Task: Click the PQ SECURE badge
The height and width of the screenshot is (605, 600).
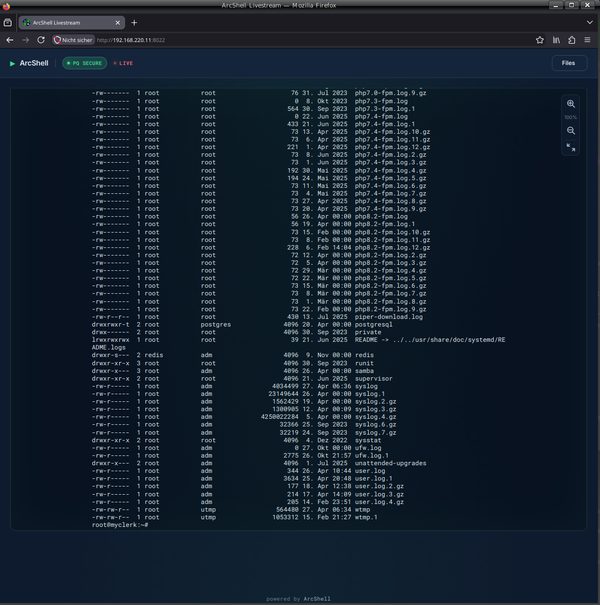Action: tap(85, 63)
